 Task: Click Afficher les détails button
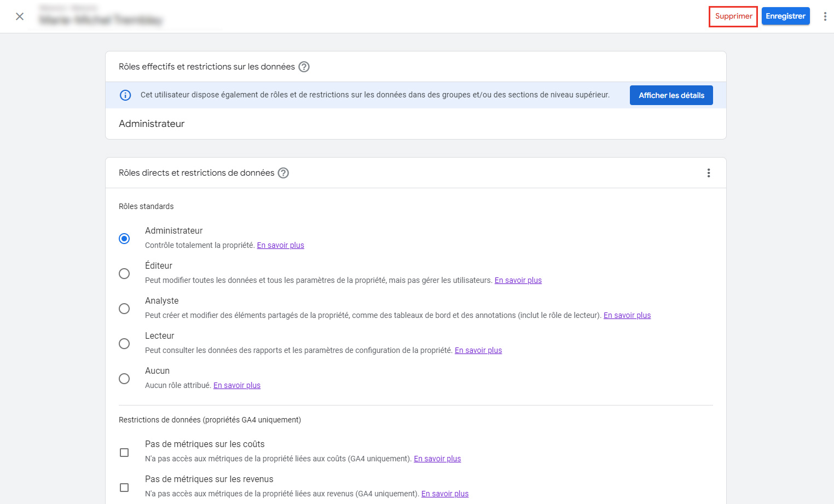(671, 95)
